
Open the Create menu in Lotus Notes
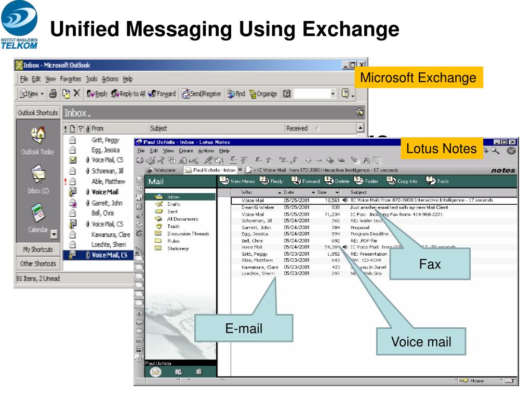coord(186,151)
